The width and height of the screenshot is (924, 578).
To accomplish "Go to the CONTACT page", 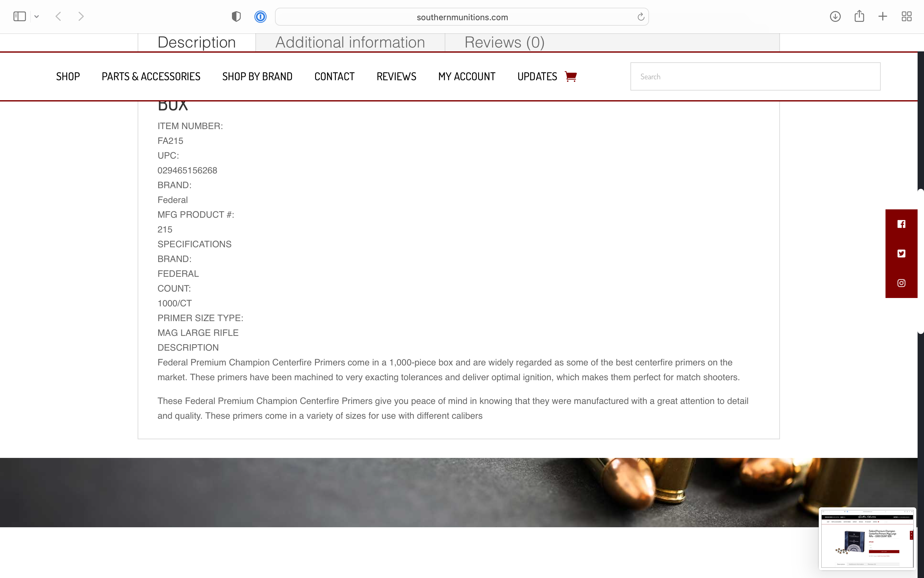I will (x=335, y=76).
